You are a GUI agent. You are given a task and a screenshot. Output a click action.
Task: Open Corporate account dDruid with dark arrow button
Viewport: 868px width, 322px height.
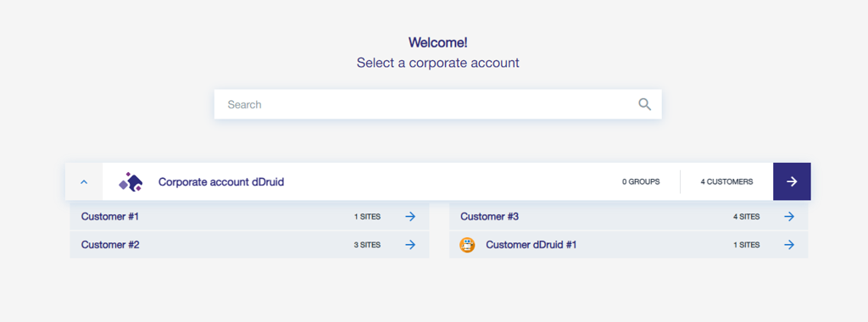pyautogui.click(x=792, y=181)
